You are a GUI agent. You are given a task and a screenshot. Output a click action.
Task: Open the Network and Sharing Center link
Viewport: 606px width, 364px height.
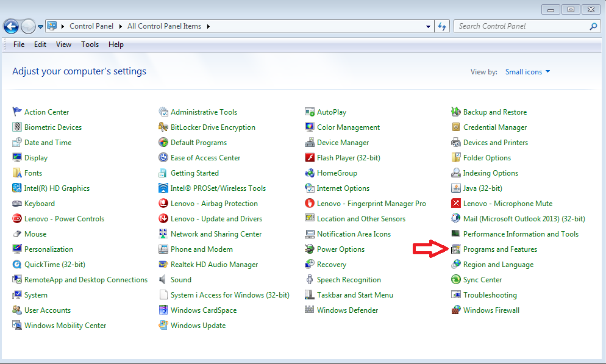(x=216, y=234)
